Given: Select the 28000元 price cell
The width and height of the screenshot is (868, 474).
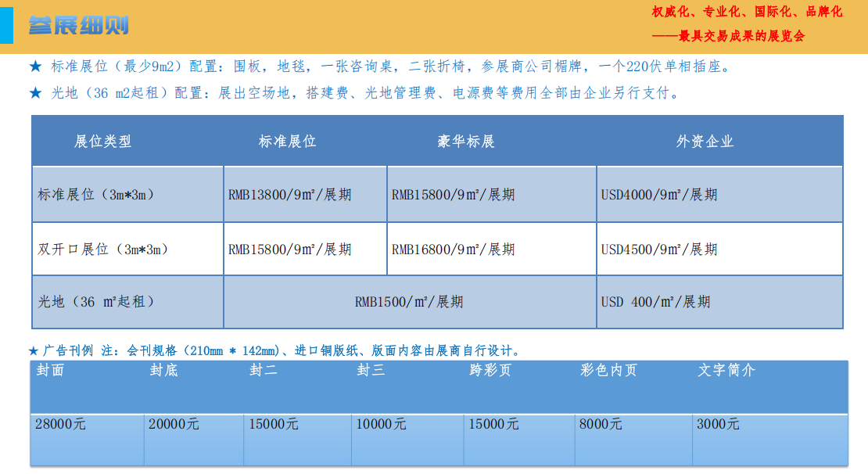Looking at the screenshot, I should coord(61,424).
